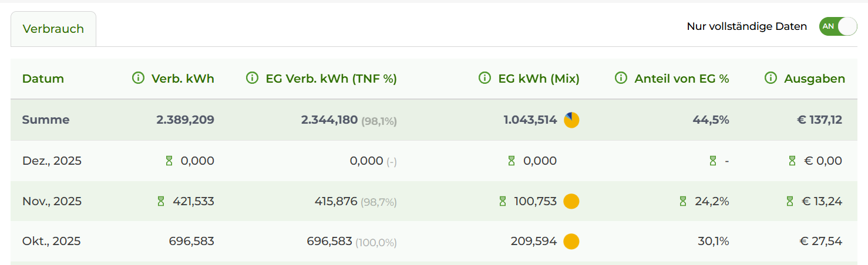Click the yellow mix circle for Nov., 2025
Image resolution: width=868 pixels, height=265 pixels.
point(571,201)
